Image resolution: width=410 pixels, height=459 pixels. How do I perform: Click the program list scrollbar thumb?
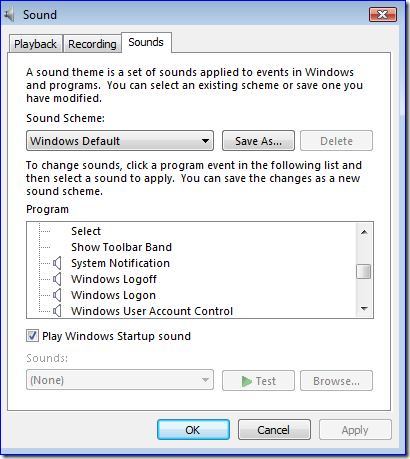tap(364, 271)
